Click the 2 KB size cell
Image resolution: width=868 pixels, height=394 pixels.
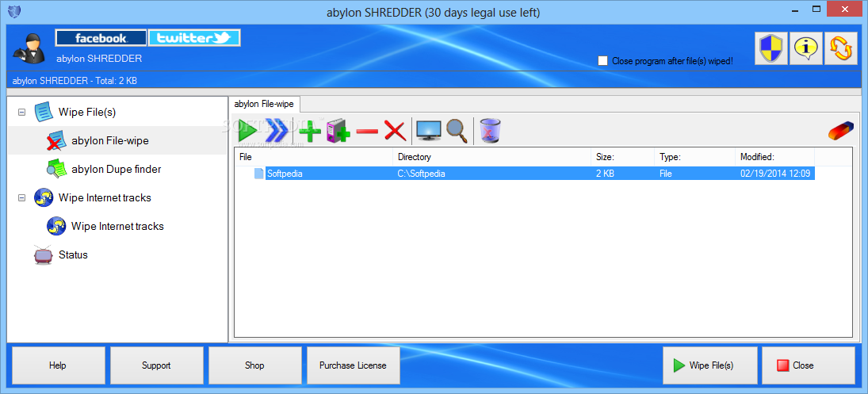[605, 174]
